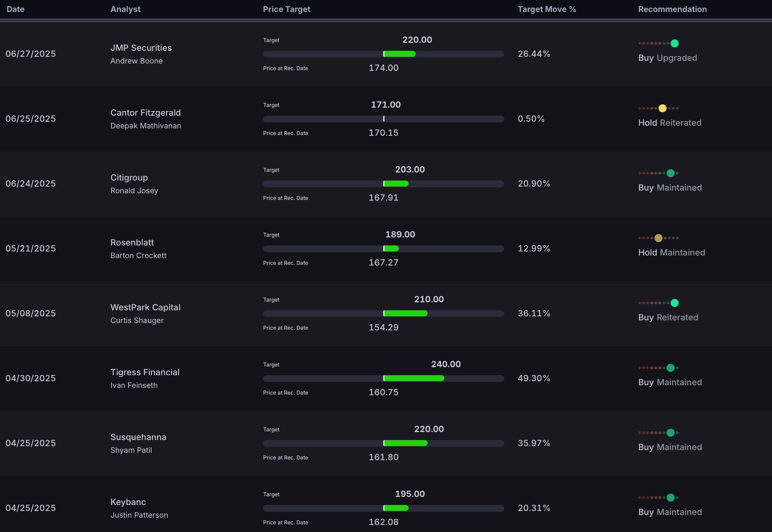Select the 06/25/2025 date cell
The height and width of the screenshot is (532, 772).
point(30,119)
